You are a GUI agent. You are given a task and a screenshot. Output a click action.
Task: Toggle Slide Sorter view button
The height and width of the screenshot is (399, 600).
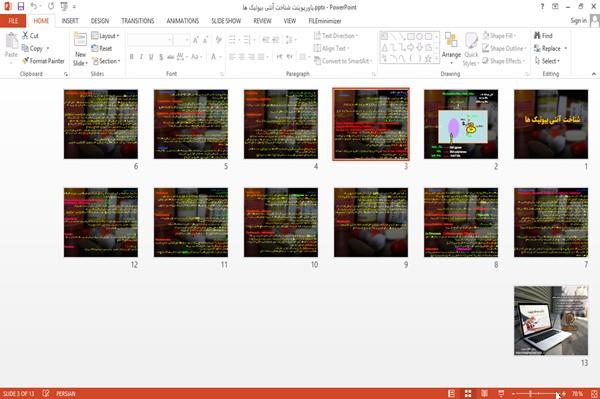tap(468, 393)
